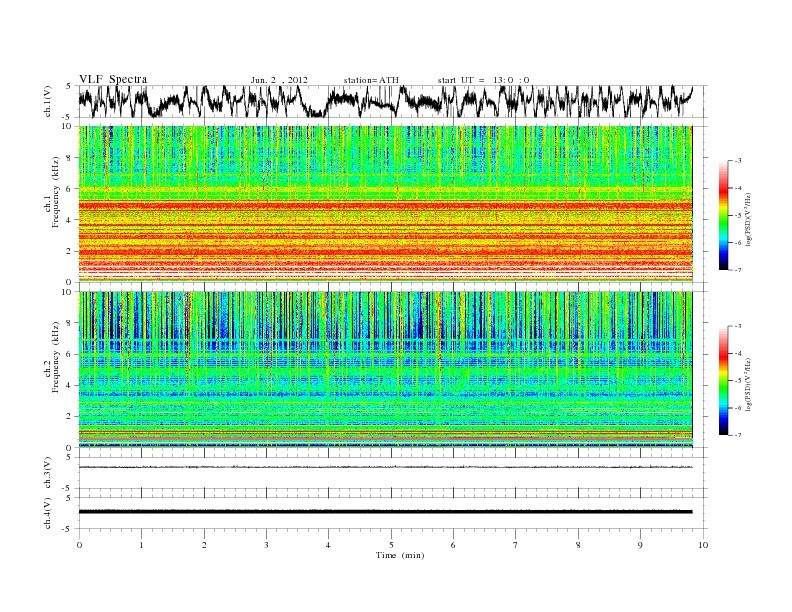
Task: Click the "10" minute tick on time axis
Action: point(703,545)
